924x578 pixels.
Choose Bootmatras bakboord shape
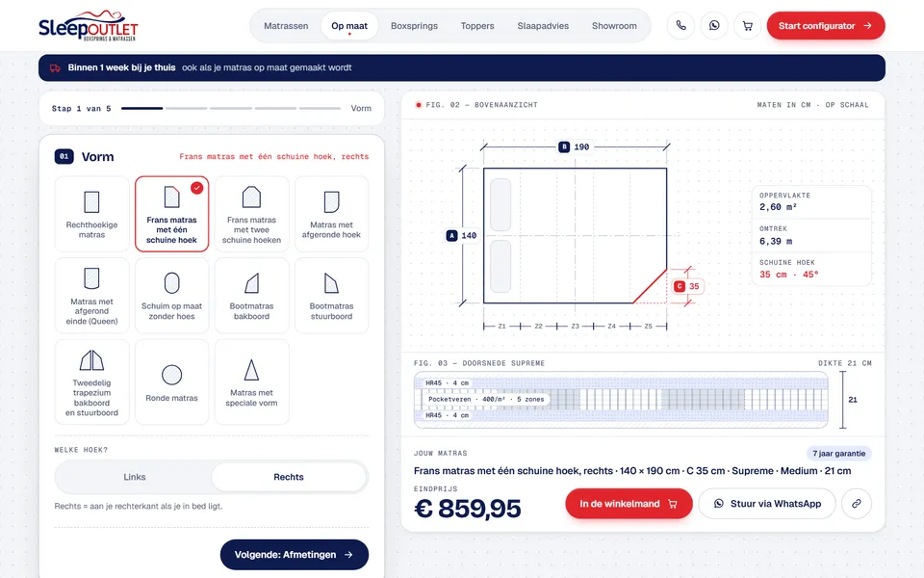pos(251,296)
